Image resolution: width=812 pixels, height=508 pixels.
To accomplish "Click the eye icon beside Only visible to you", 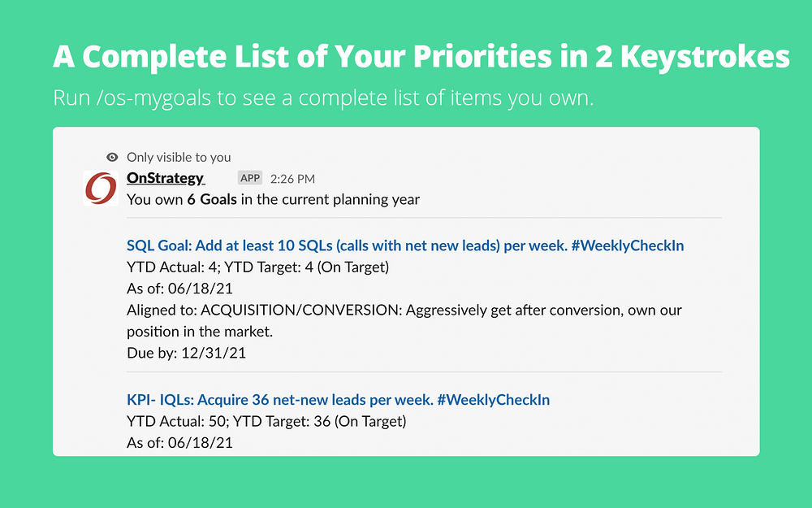I will pos(112,157).
